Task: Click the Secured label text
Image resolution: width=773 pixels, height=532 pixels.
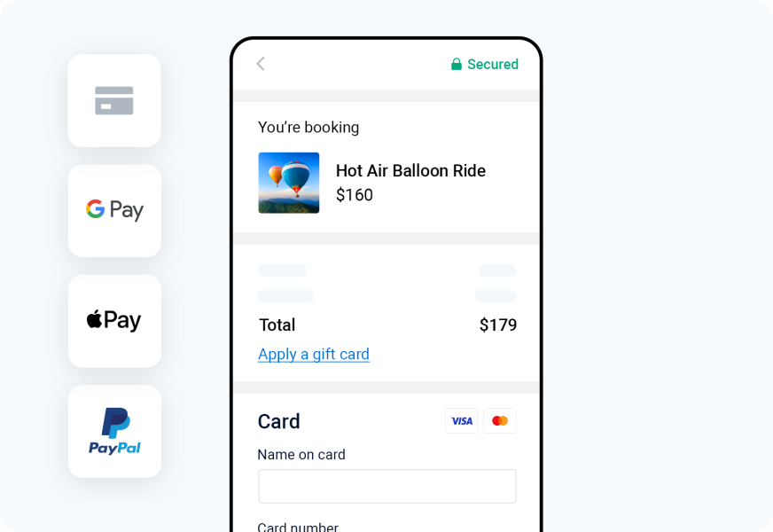Action: (493, 64)
